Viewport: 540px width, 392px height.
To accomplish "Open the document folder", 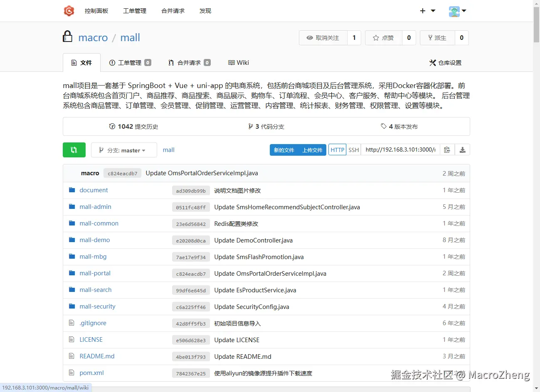I will tap(94, 190).
